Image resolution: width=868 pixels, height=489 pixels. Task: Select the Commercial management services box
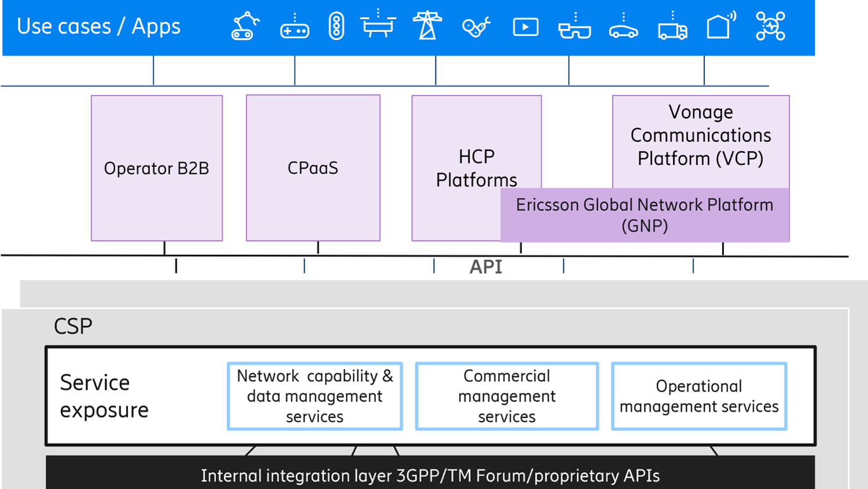click(507, 396)
